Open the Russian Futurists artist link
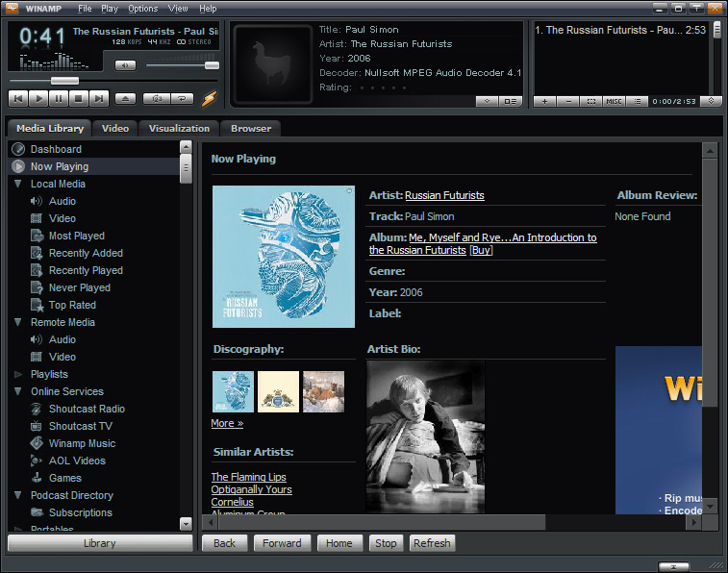The width and height of the screenshot is (728, 573). [x=444, y=195]
